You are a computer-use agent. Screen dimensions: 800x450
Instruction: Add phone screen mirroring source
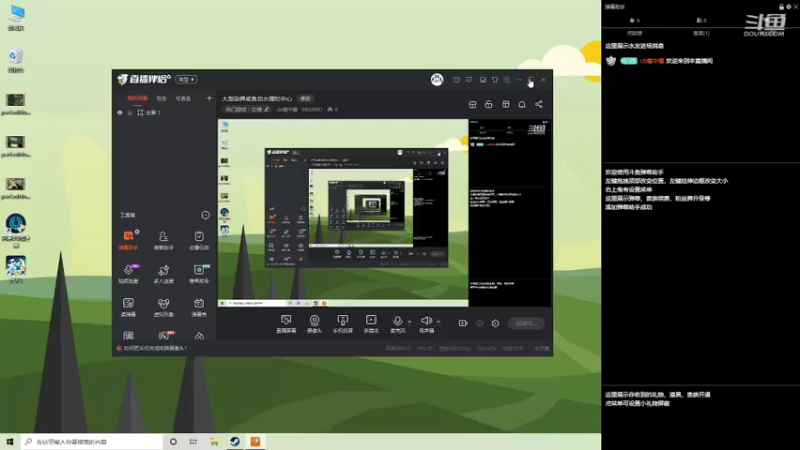[343, 323]
